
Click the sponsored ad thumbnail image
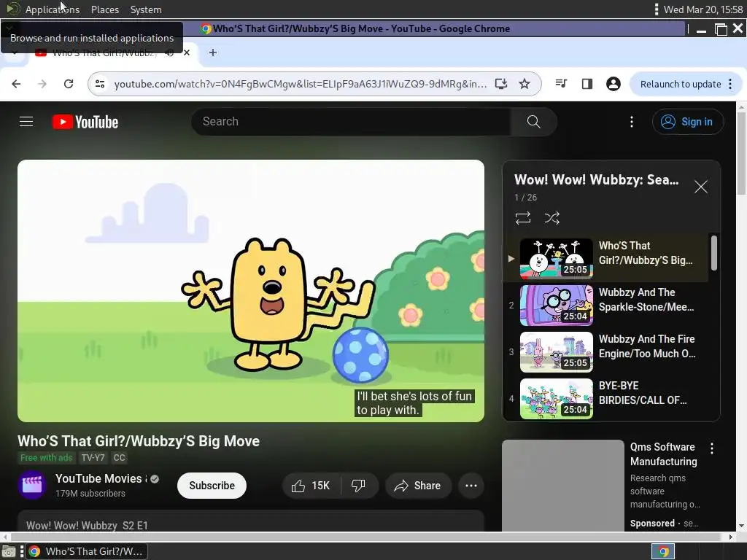click(563, 485)
